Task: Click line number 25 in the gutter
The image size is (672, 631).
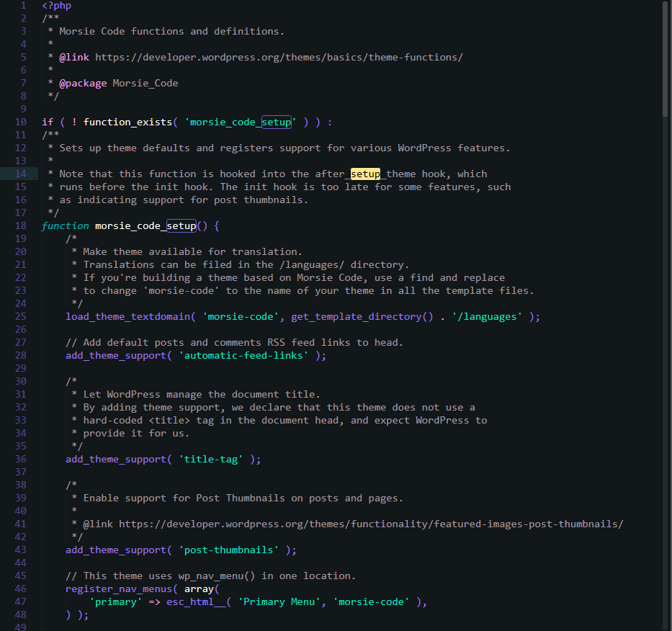Action: click(21, 317)
